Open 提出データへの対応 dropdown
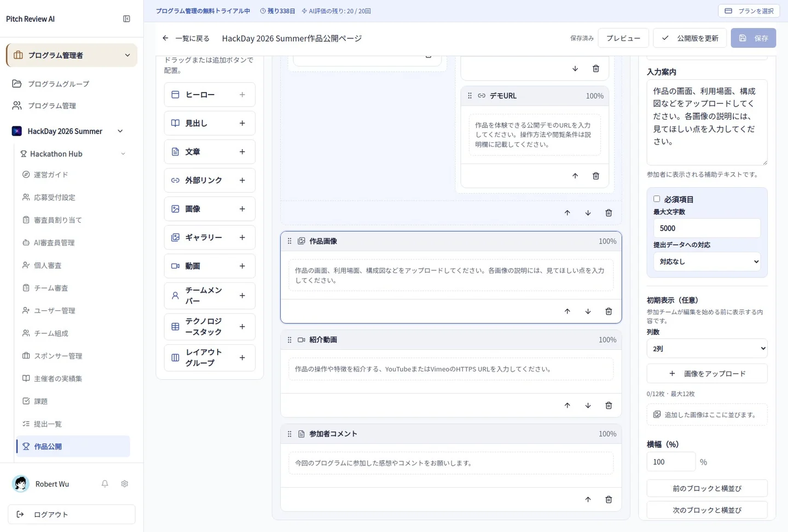The width and height of the screenshot is (788, 532). [706, 262]
